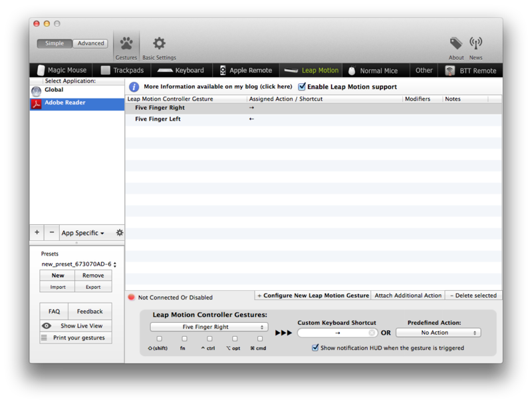Open the Predefined Action No Action dropdown
This screenshot has width=532, height=404.
pos(438,333)
